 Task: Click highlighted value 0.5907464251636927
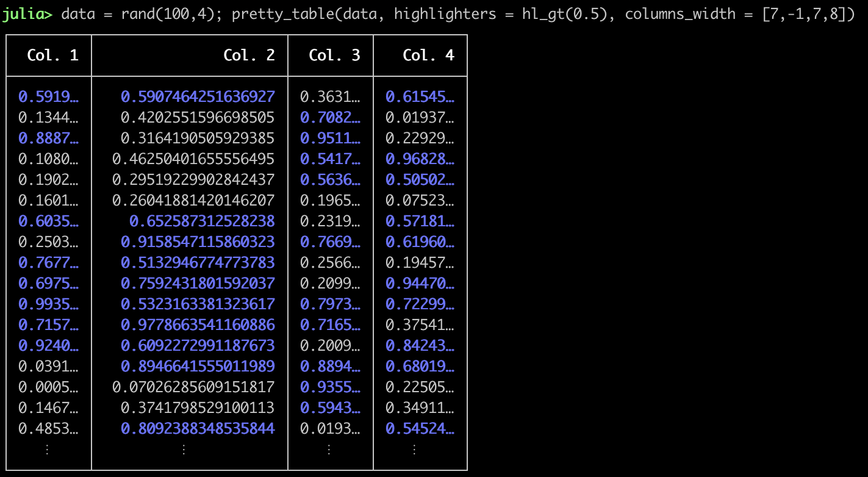point(198,96)
